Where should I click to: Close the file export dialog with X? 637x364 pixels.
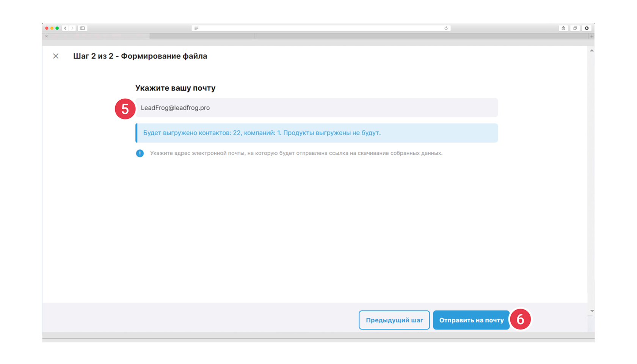pyautogui.click(x=56, y=56)
